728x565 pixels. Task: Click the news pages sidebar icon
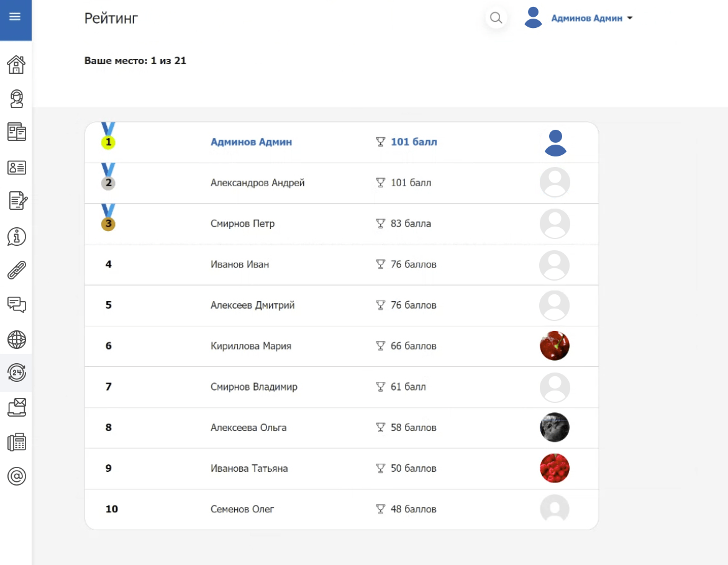tap(16, 132)
